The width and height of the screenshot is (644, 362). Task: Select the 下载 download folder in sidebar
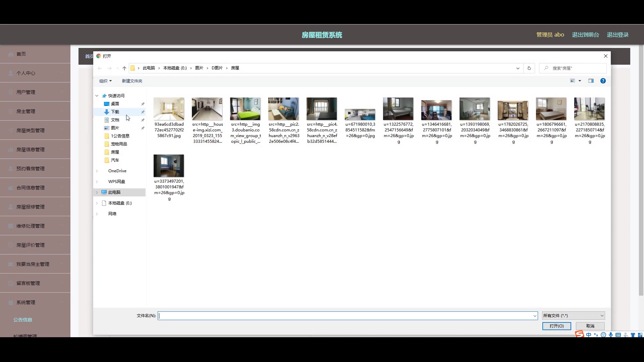pyautogui.click(x=115, y=112)
